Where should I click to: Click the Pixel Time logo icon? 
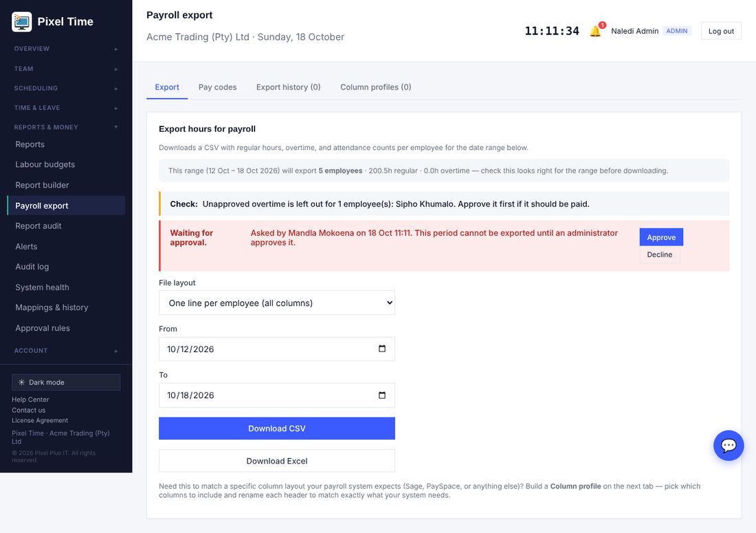click(22, 22)
